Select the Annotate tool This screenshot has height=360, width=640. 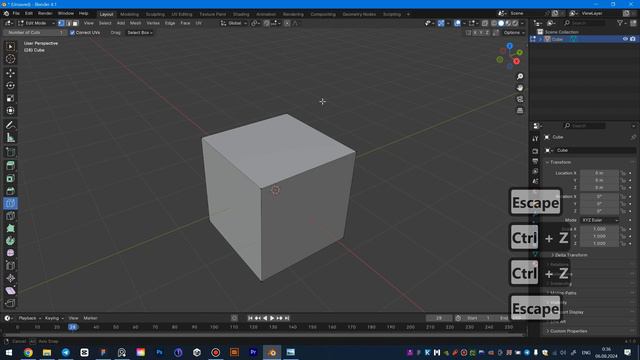point(11,125)
